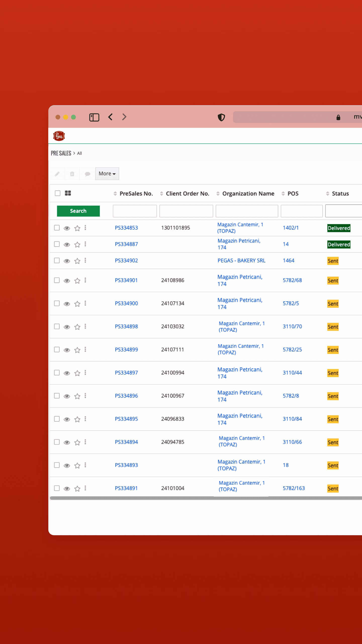Click the comment bubble toolbar icon
The width and height of the screenshot is (362, 644).
click(87, 174)
